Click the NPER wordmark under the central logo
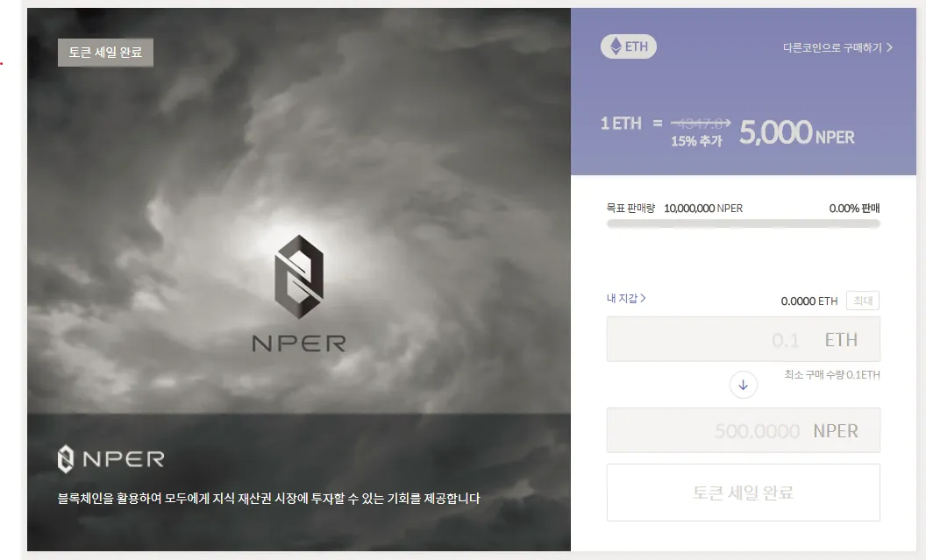926x560 pixels. pos(299,344)
